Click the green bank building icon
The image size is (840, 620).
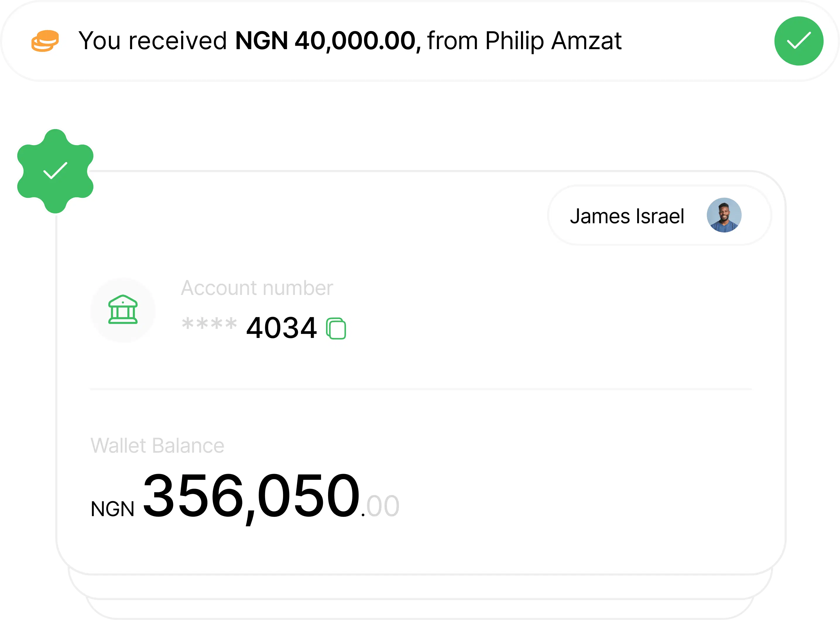pyautogui.click(x=123, y=310)
